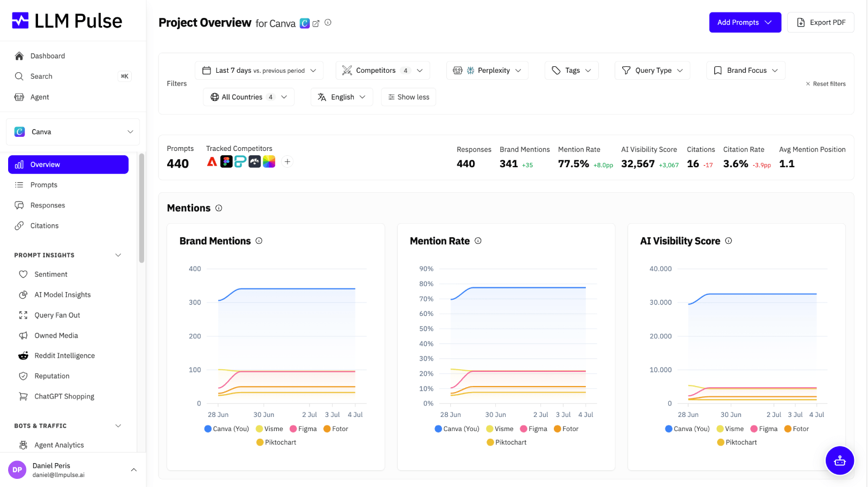Click the Piktochart orange legend swatch in Brand Mentions
The image size is (868, 487).
click(260, 442)
